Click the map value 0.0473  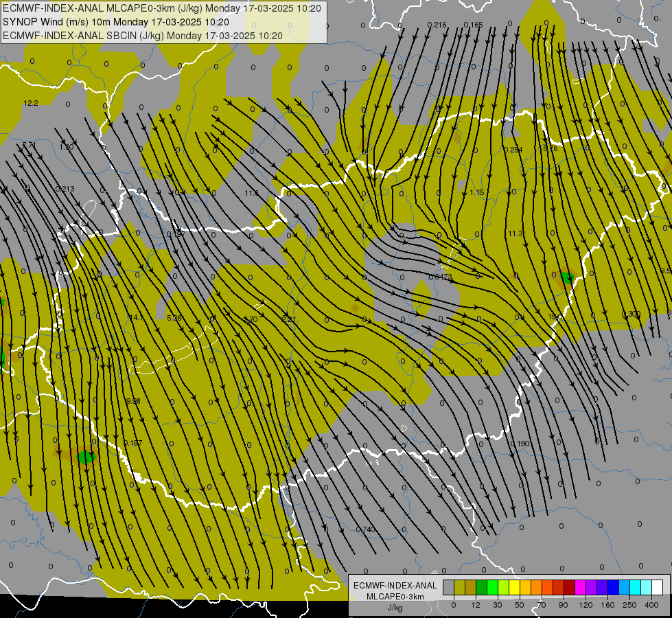tap(441, 277)
